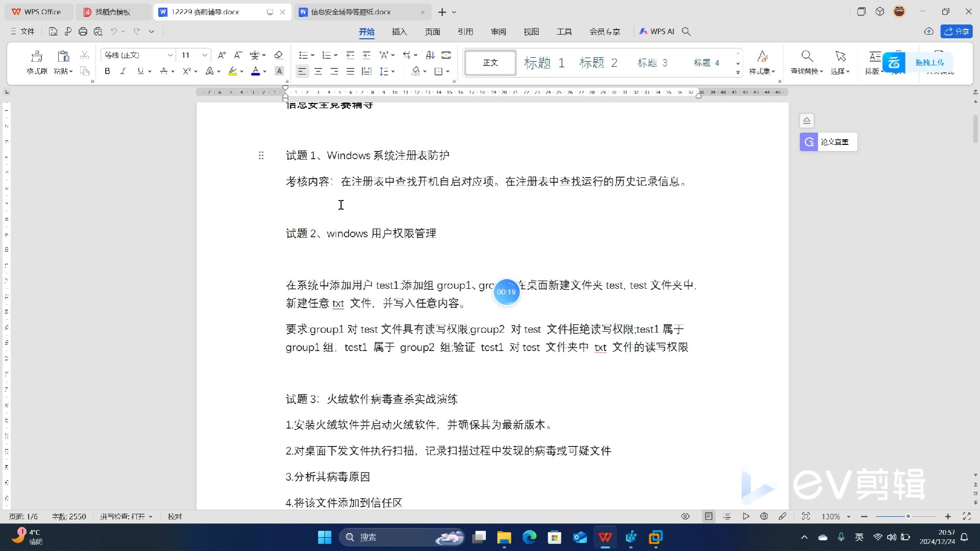The height and width of the screenshot is (551, 980).
Task: Click the print document icon
Action: (82, 31)
